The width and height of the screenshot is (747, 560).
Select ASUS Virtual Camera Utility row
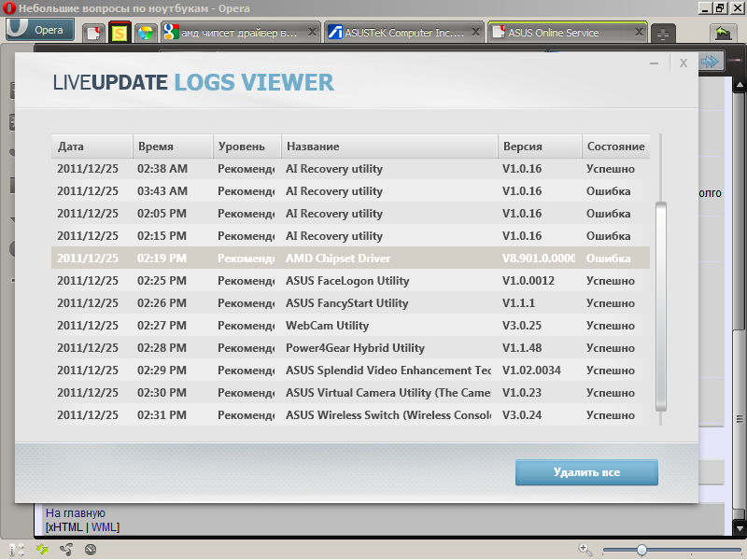point(350,392)
